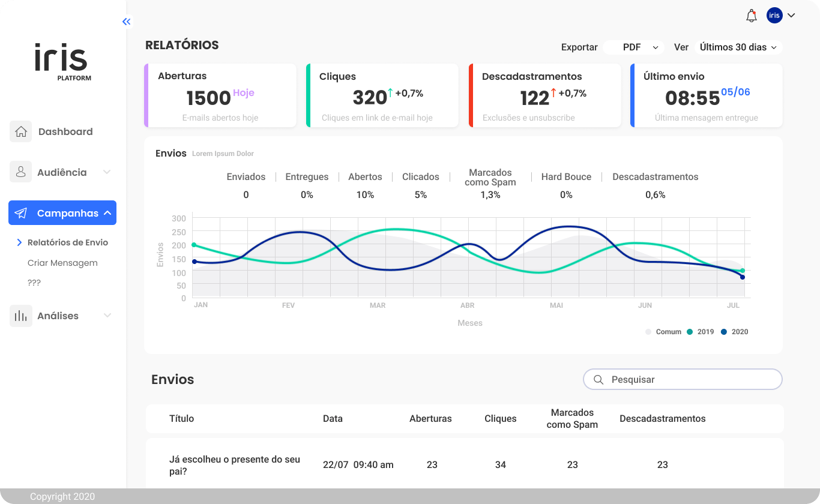Open Audiência section label

click(62, 172)
